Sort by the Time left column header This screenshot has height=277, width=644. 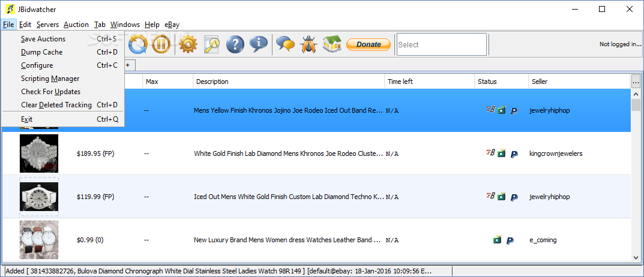tap(430, 82)
